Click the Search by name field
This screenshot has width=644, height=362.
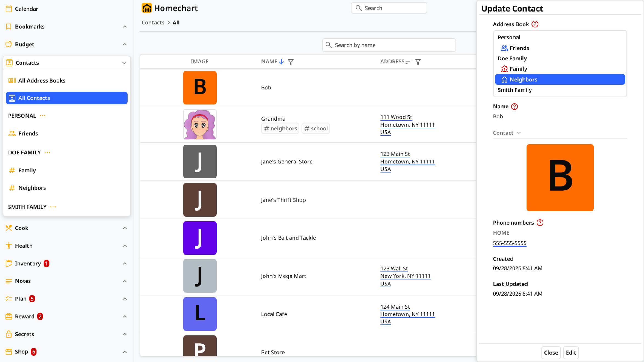click(389, 45)
